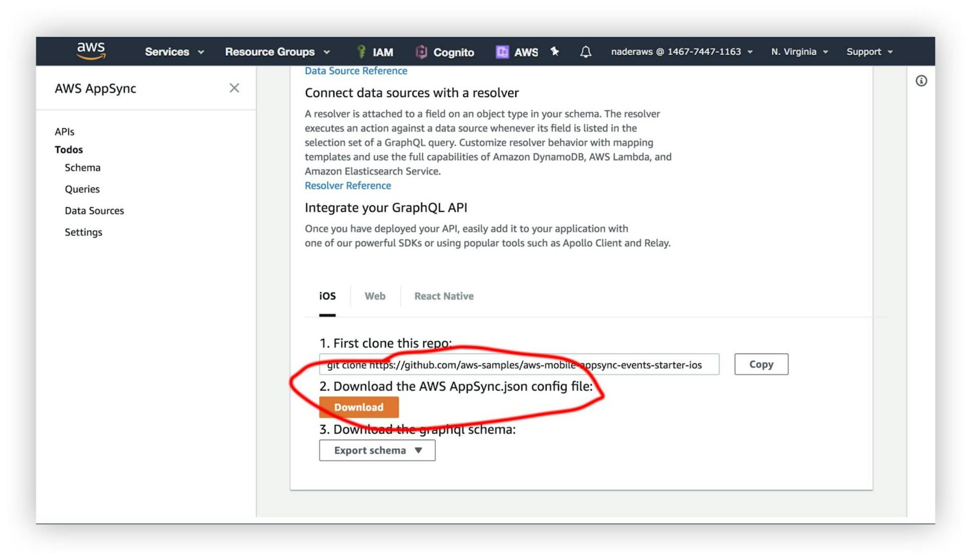Download the AWS AppSync.json config file
The image size is (971, 560).
[359, 407]
